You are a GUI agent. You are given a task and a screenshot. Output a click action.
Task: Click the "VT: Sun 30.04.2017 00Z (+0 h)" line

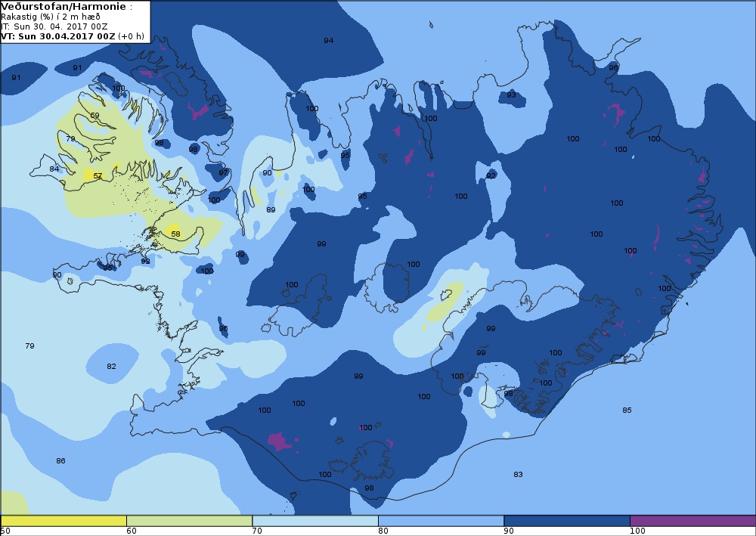click(73, 36)
